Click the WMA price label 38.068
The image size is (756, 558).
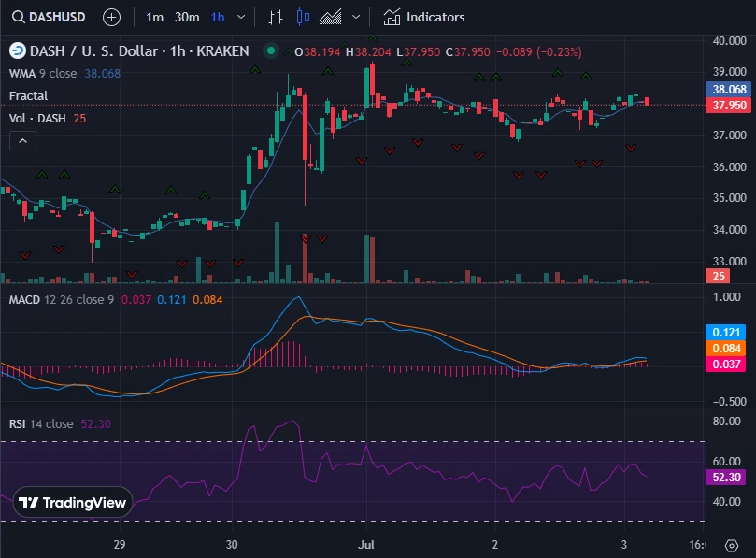[729, 89]
